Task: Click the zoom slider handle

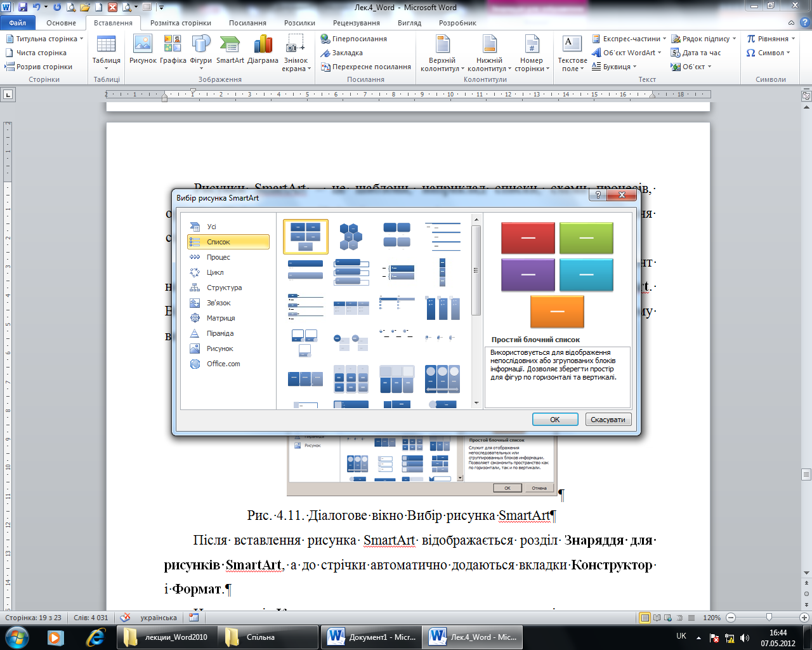Action: (769, 617)
